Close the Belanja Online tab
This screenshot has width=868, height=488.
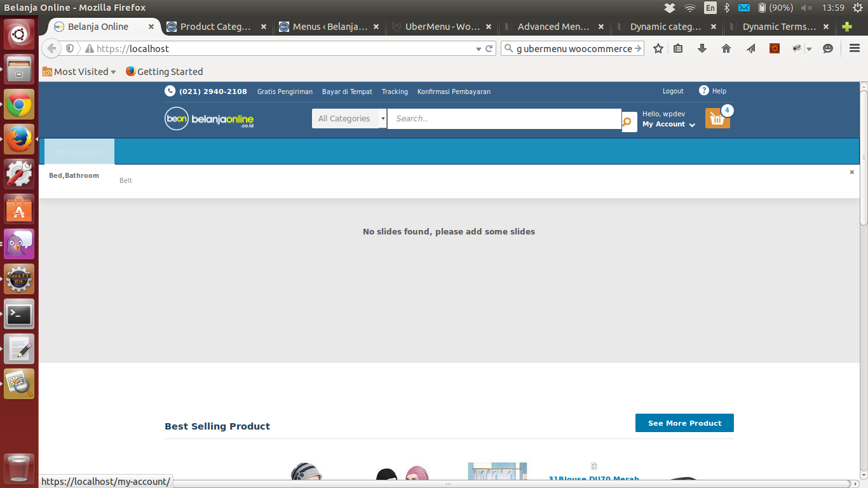(151, 27)
